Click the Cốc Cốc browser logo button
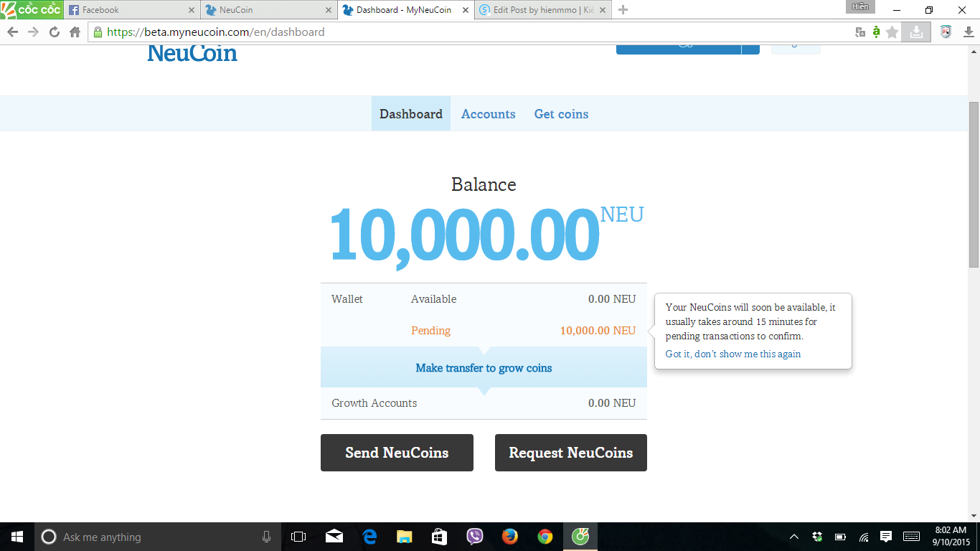 (x=32, y=9)
